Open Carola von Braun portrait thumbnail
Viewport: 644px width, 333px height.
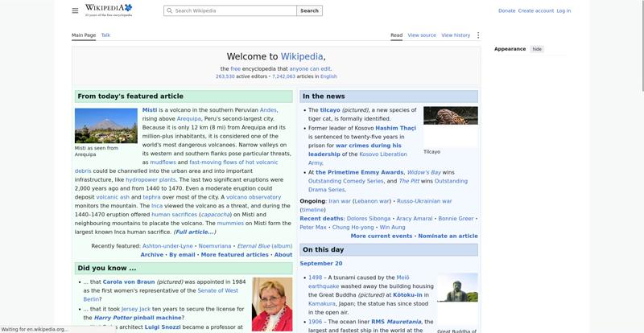point(272,304)
